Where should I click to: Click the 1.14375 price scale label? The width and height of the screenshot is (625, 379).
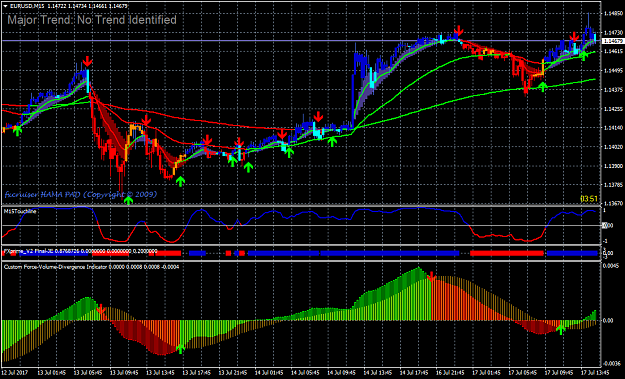(x=613, y=90)
